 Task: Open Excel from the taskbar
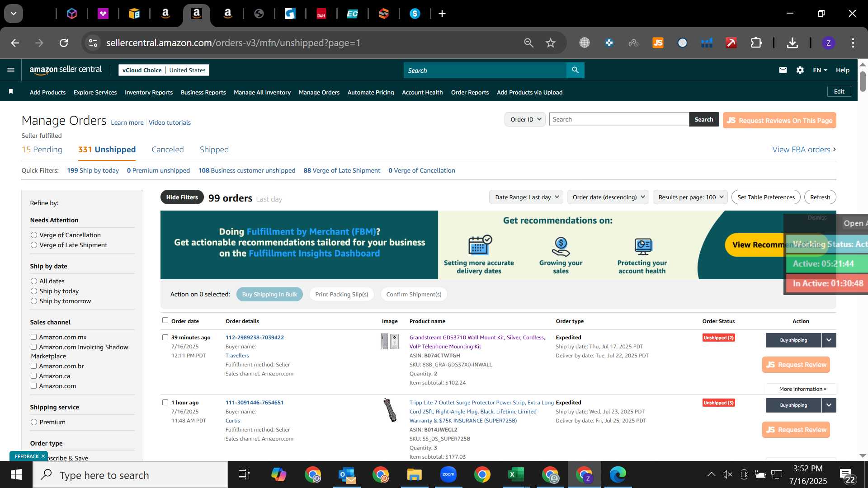(x=516, y=474)
